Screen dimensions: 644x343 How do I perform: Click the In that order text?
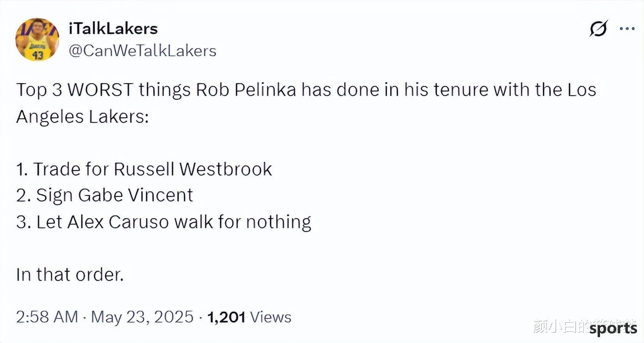[70, 275]
